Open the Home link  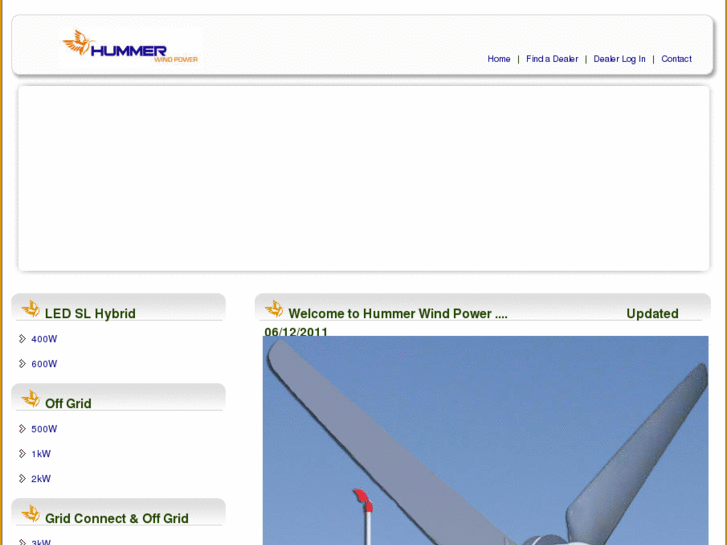[498, 59]
